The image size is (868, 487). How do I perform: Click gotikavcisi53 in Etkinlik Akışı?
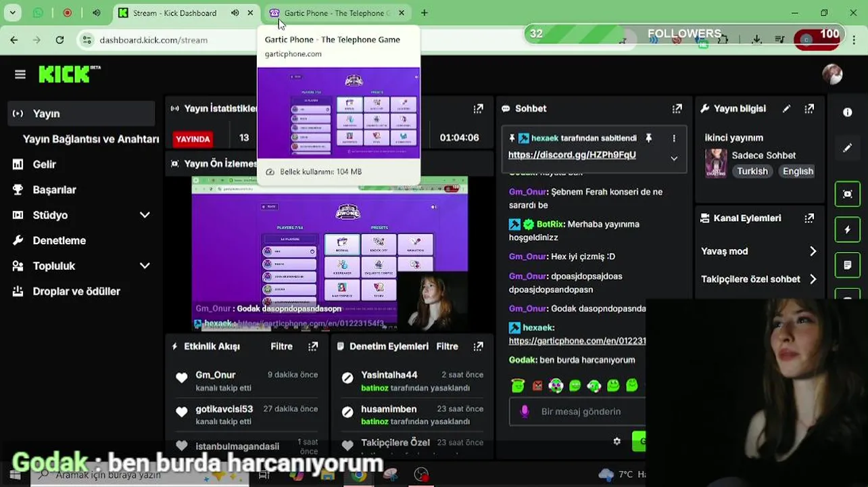click(x=224, y=409)
